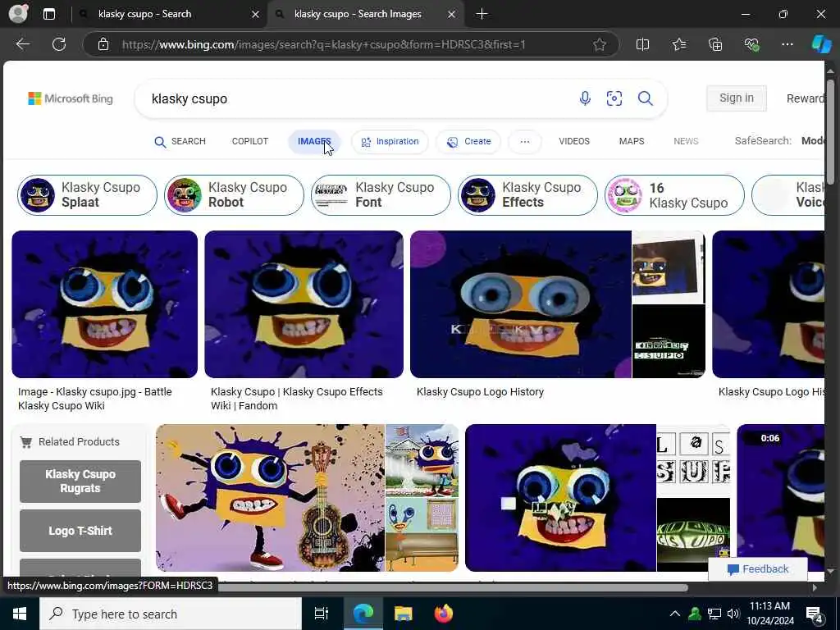Select 'Klasky Csupo Font' suggestion chip
The image size is (840, 630).
(381, 195)
